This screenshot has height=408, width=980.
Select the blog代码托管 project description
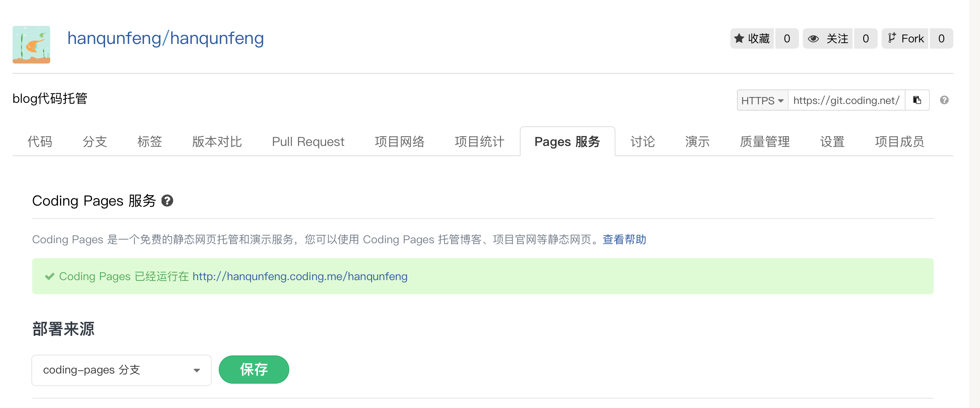(x=50, y=98)
